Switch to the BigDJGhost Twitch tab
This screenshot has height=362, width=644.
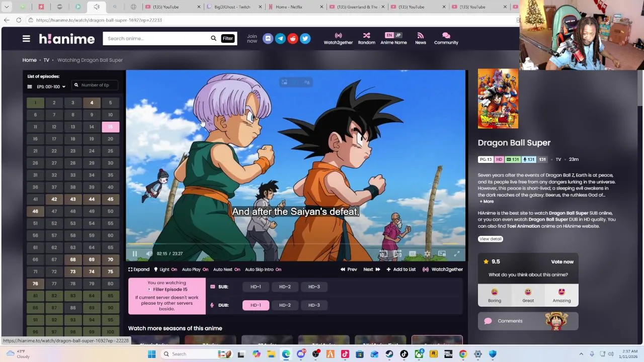(x=233, y=7)
